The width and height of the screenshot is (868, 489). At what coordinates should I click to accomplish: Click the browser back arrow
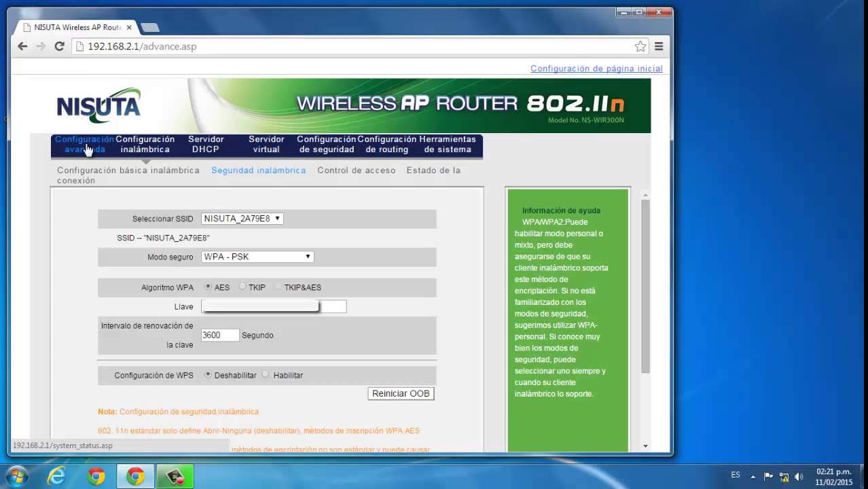click(x=22, y=46)
